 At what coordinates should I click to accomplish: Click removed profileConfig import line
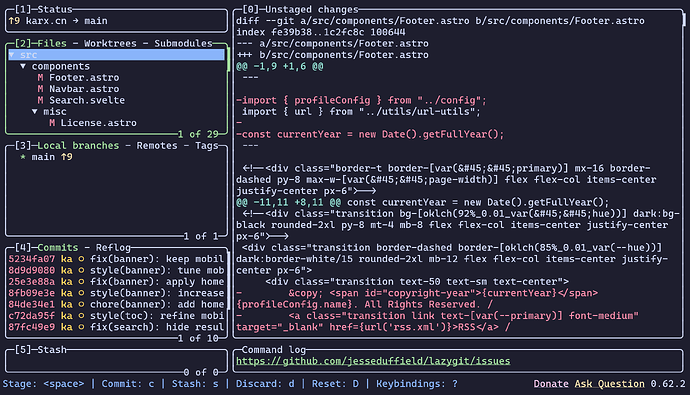point(361,100)
